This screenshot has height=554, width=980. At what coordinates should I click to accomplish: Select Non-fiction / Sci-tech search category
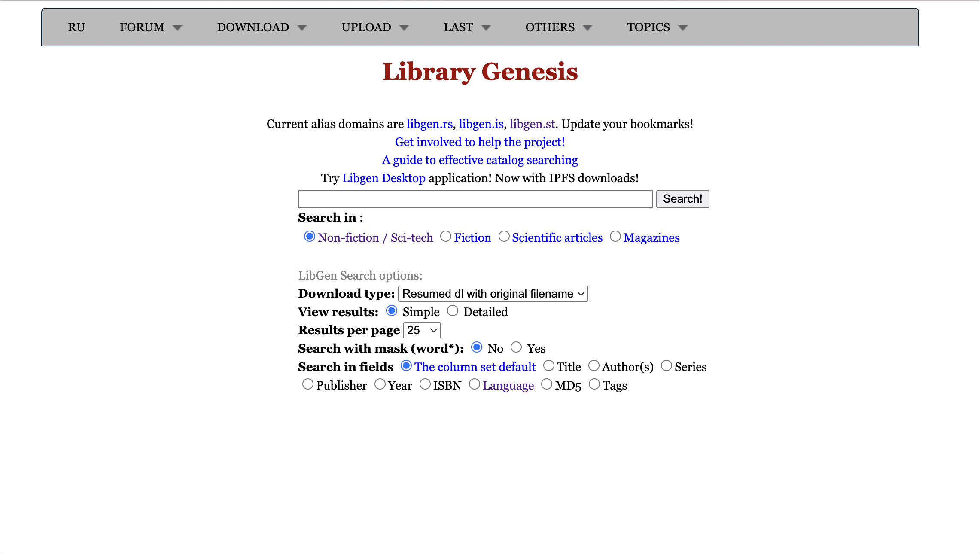pyautogui.click(x=309, y=236)
